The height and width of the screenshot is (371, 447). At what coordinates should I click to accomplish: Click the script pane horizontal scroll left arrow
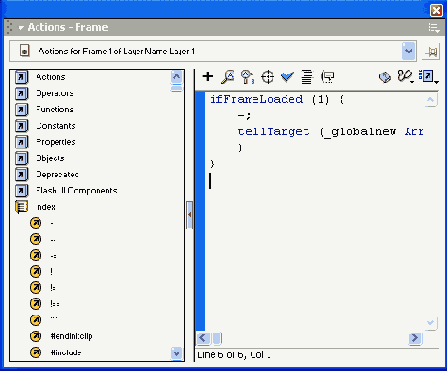point(203,338)
